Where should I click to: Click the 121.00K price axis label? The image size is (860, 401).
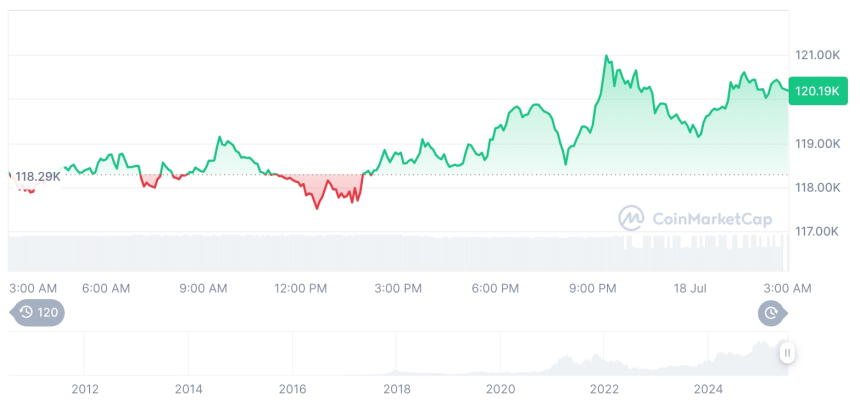pos(816,54)
